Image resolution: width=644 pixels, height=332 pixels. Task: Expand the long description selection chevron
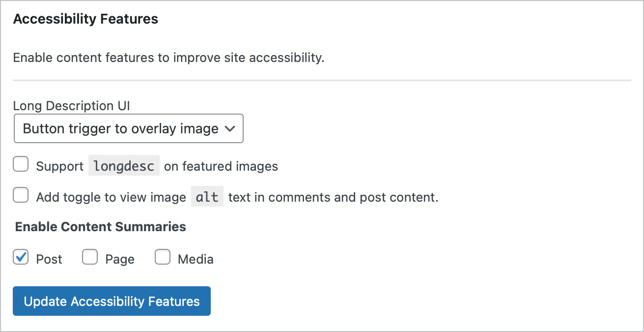[230, 128]
